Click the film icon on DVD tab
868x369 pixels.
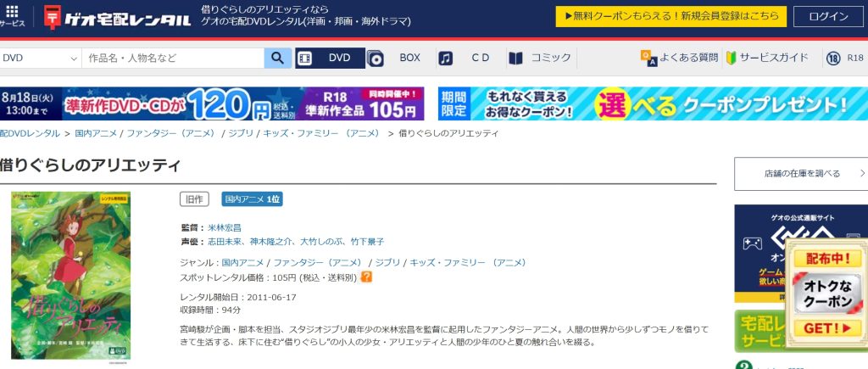tap(305, 58)
